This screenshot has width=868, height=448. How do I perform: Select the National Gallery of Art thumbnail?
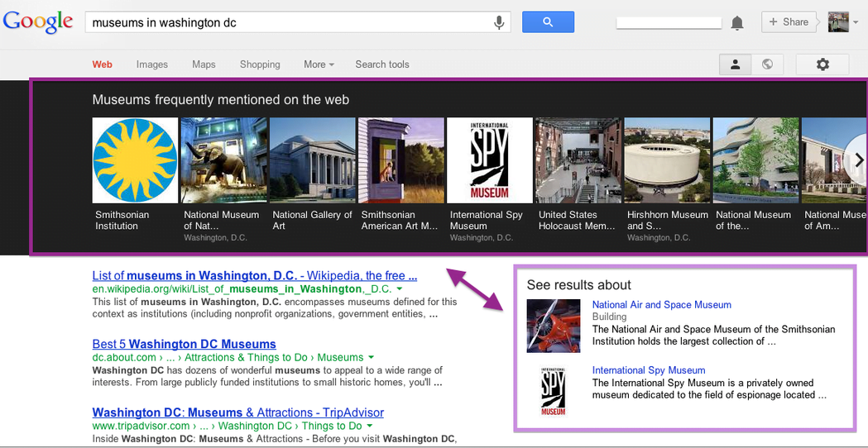coord(313,160)
